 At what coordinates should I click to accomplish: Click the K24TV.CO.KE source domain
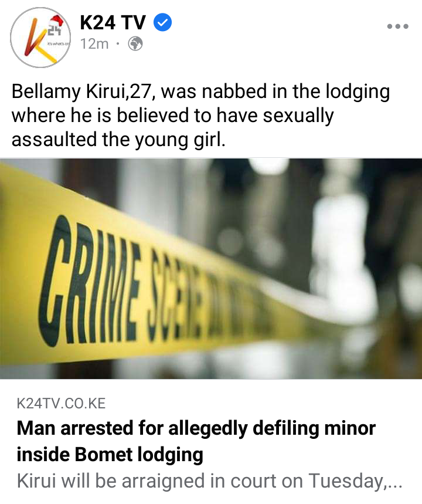click(x=61, y=404)
